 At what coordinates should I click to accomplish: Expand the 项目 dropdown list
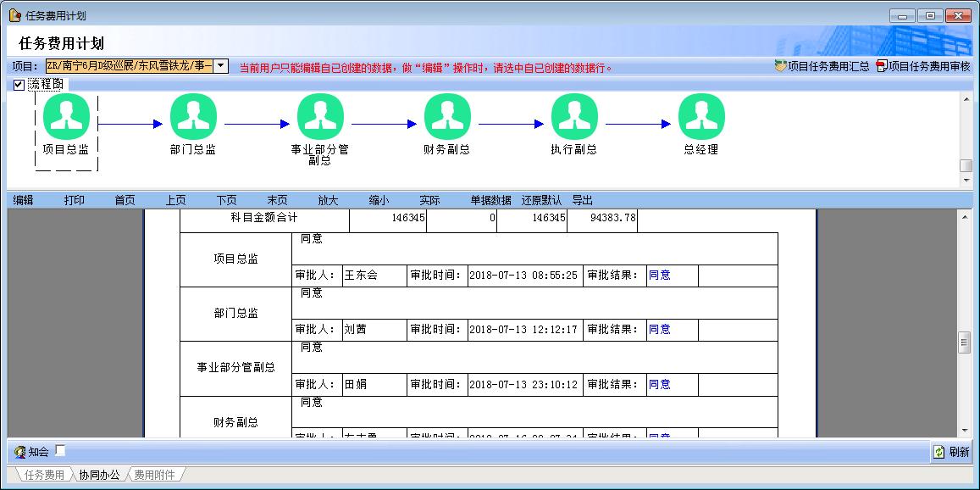(x=220, y=66)
